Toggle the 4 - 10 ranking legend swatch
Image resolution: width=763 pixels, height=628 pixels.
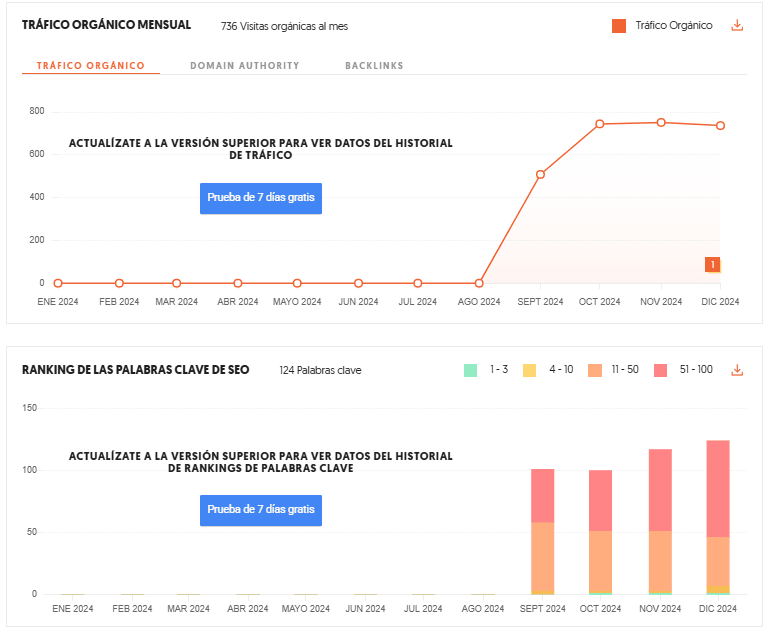[529, 370]
